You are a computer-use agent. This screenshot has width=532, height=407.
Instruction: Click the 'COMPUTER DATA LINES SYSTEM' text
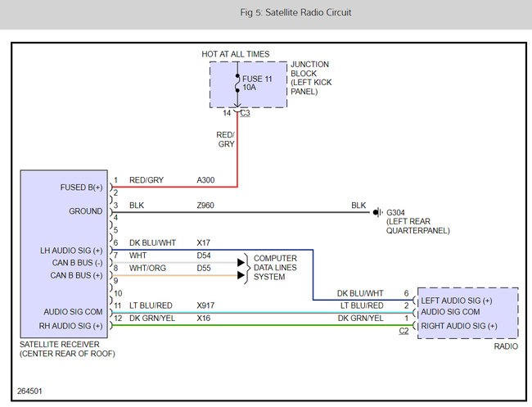[x=275, y=268]
